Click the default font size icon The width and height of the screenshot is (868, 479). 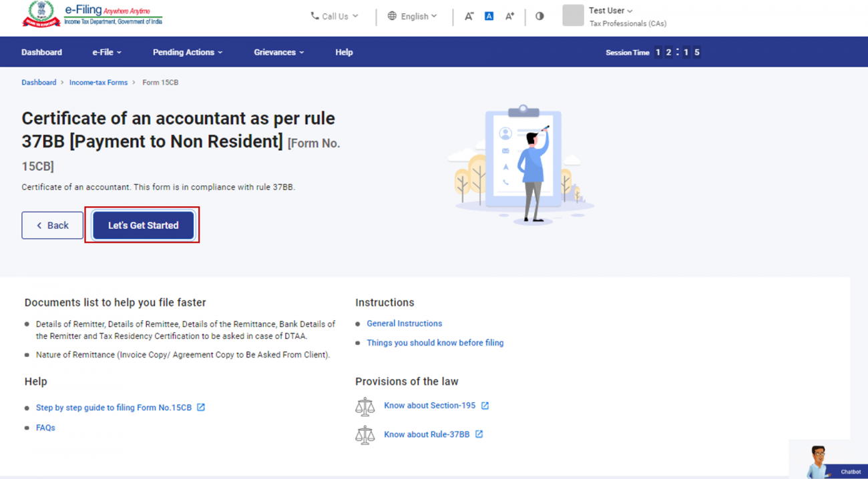pyautogui.click(x=489, y=16)
